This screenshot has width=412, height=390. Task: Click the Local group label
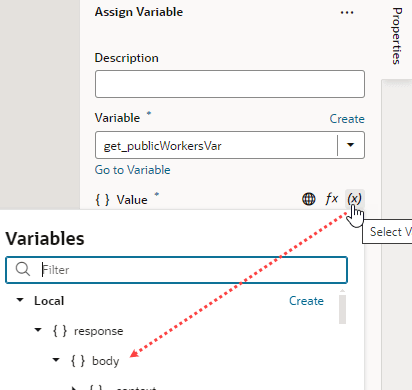[x=49, y=301]
